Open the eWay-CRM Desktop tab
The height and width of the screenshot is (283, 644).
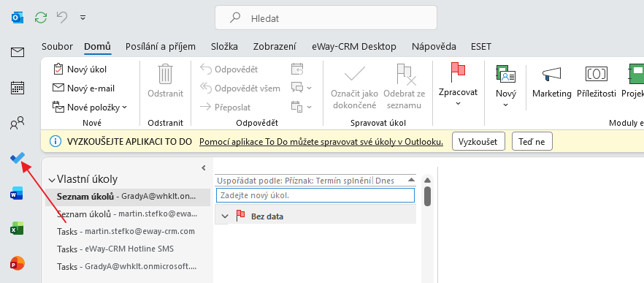[354, 47]
